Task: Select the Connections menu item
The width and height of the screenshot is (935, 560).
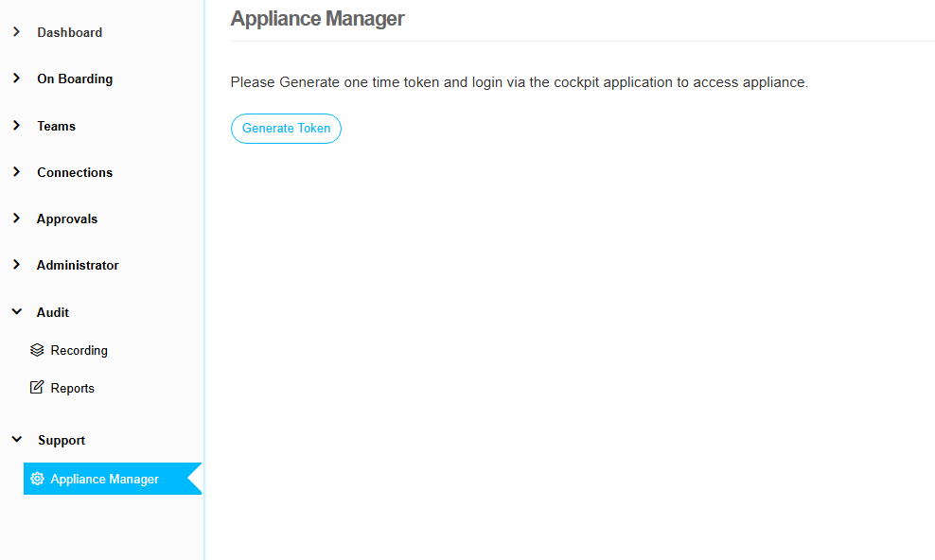Action: (75, 172)
